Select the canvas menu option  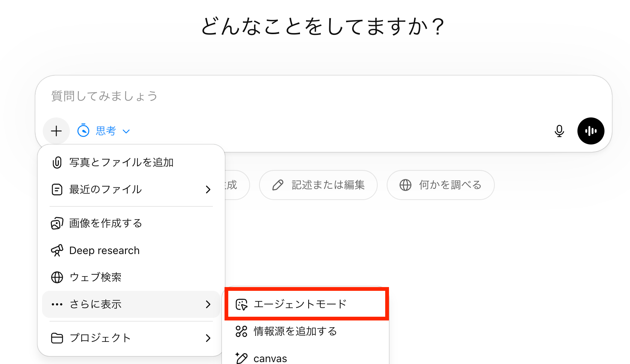coord(270,359)
